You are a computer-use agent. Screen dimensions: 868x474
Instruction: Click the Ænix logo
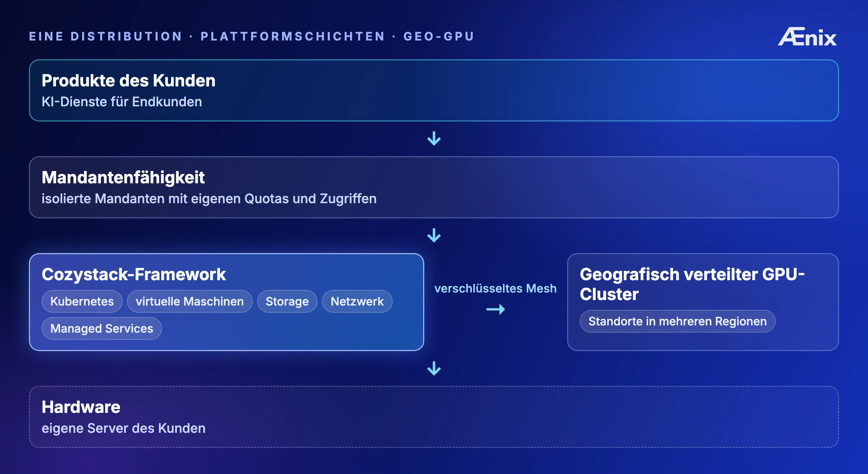(807, 37)
